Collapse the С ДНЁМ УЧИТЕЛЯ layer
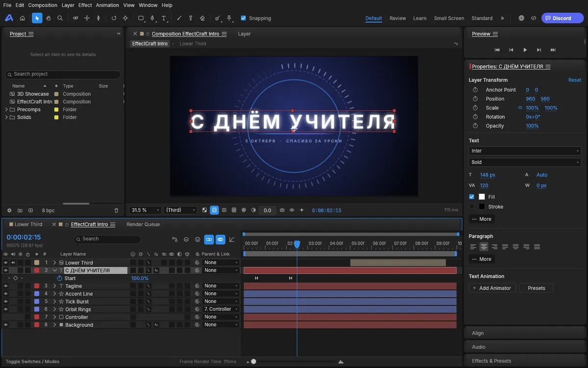This screenshot has height=368, width=588. coord(55,270)
